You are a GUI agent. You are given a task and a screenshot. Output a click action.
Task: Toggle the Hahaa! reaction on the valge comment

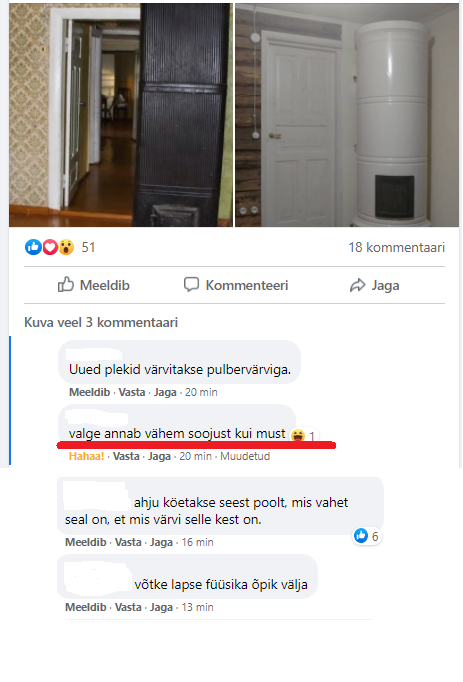pyautogui.click(x=86, y=456)
